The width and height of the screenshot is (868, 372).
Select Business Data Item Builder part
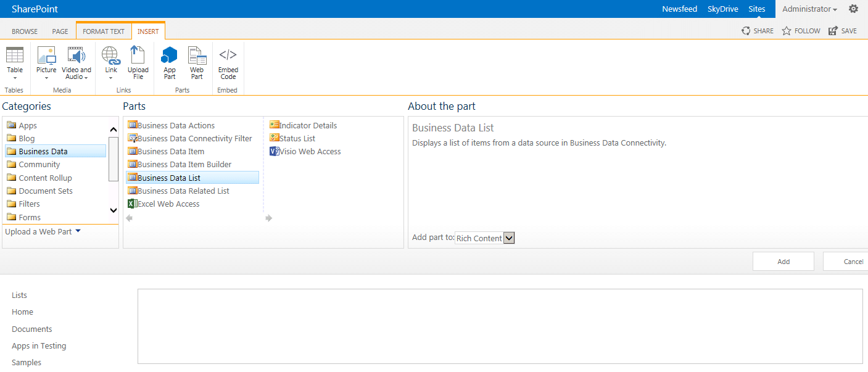pyautogui.click(x=180, y=164)
